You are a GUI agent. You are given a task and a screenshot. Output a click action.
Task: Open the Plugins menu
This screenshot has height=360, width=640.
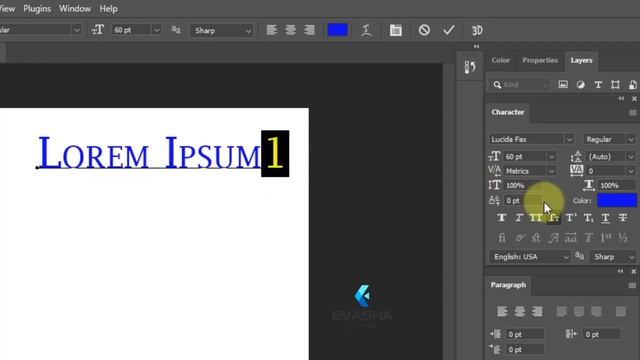[37, 9]
